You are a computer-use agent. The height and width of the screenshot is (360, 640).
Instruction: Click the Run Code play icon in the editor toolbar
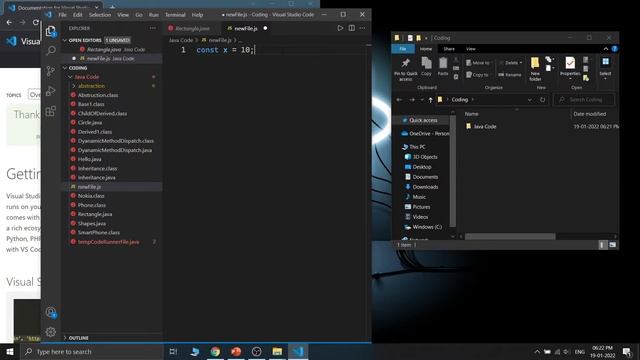click(x=340, y=28)
